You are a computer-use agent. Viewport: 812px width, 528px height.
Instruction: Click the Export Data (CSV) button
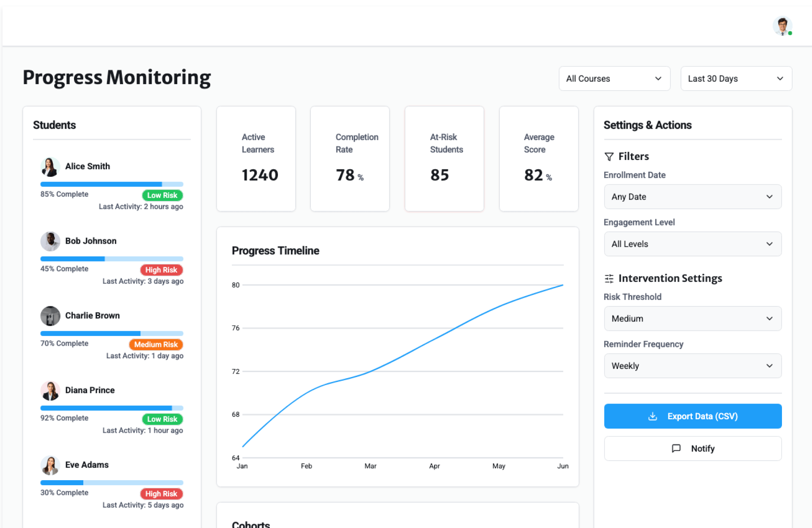coord(692,416)
